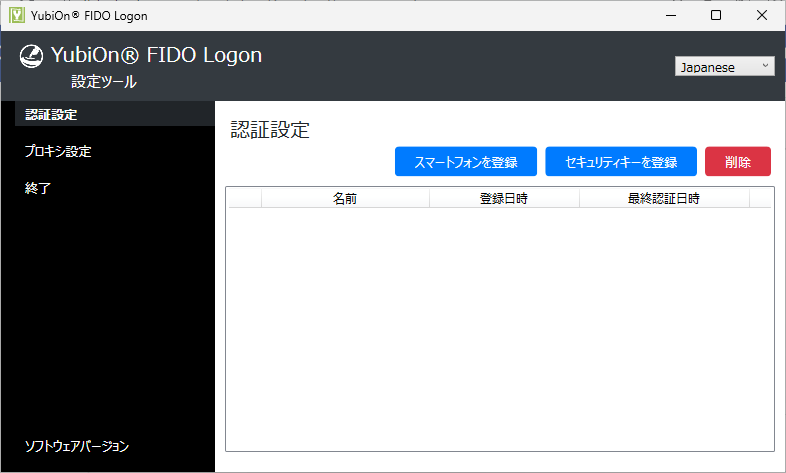Close the YubiOn FIDO Logon window

click(x=762, y=16)
